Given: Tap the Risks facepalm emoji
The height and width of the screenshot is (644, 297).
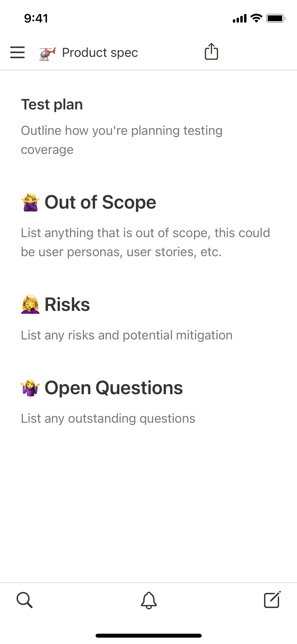Looking at the screenshot, I should [30, 304].
